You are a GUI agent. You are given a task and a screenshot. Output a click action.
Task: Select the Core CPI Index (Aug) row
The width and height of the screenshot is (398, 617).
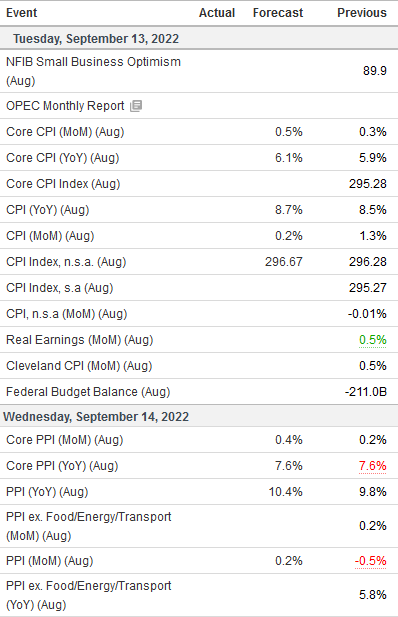199,184
